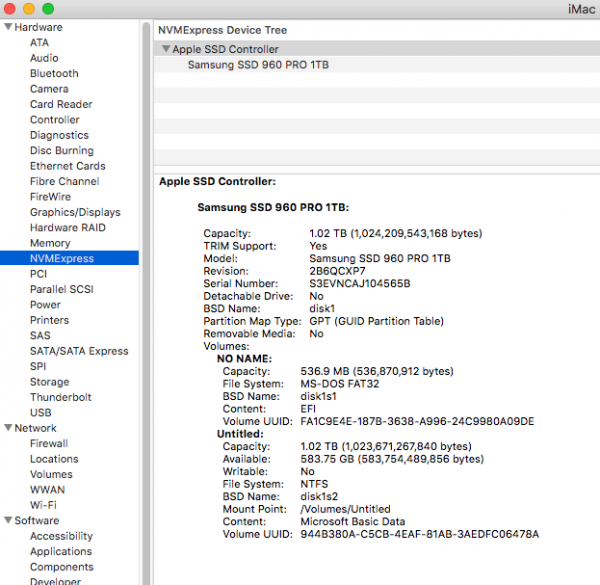
Task: Collapse the Software section triangle
Action: click(8, 520)
